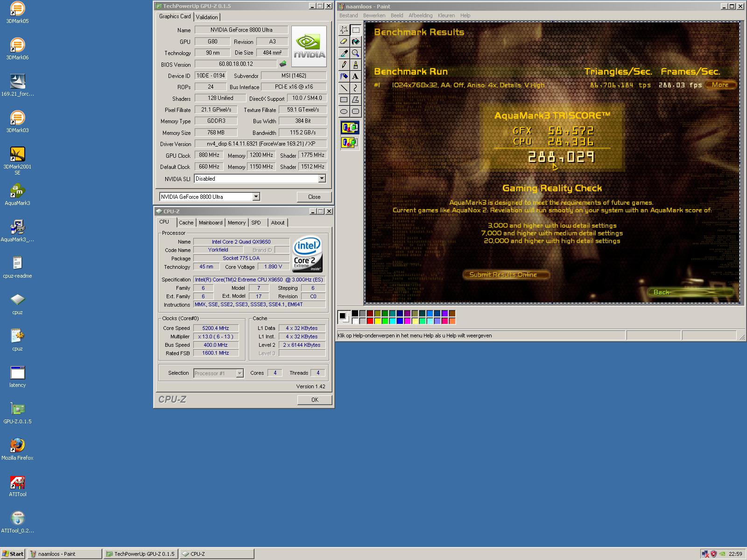Image resolution: width=747 pixels, height=560 pixels.
Task: Open the About tab in CPU-Z
Action: [278, 223]
